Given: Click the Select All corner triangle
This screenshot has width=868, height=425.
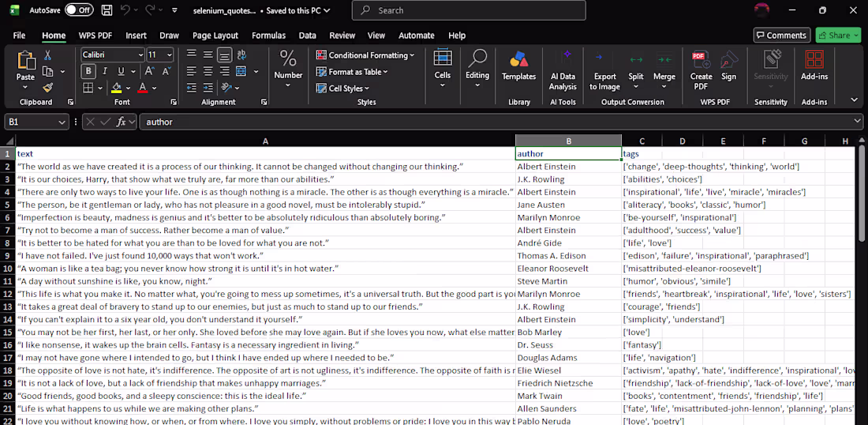Looking at the screenshot, I should pos(8,141).
